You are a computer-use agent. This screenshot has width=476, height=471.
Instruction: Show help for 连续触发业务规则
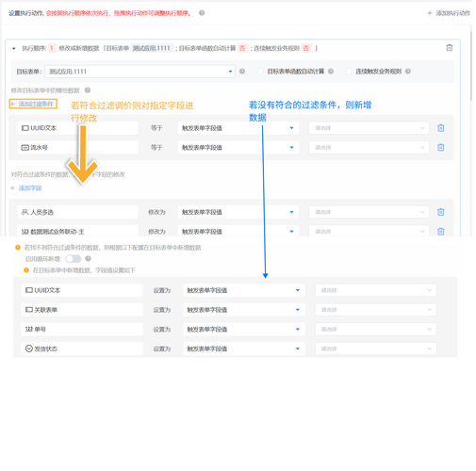[408, 72]
